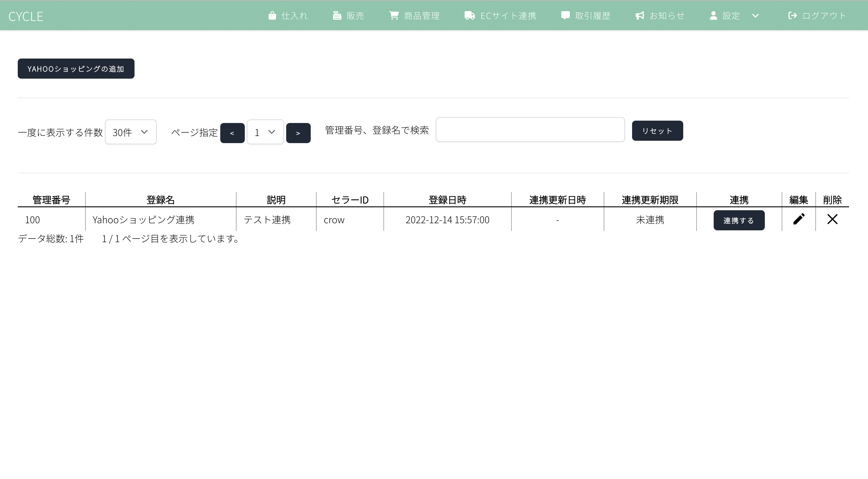Click the shopping bag 仕入れ icon
Viewport: 868px width, 479px height.
click(272, 15)
